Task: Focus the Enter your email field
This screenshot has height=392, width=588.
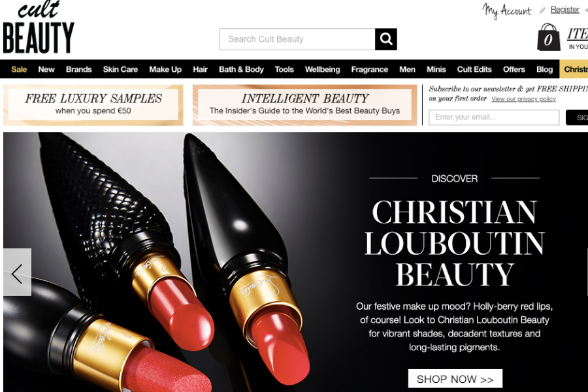Action: tap(494, 117)
